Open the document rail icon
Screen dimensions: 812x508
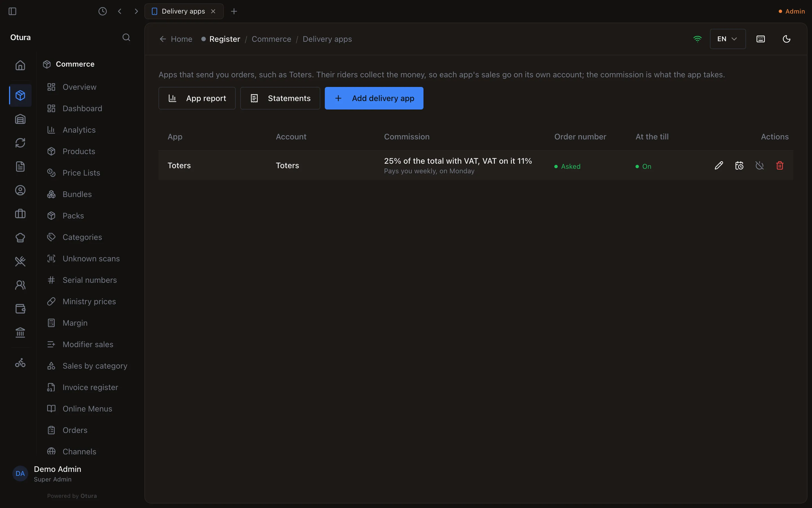pyautogui.click(x=21, y=167)
